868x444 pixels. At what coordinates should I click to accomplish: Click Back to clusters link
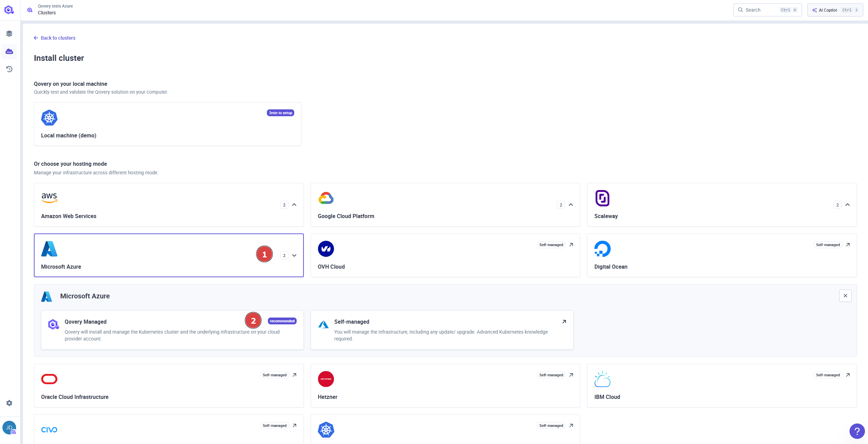point(54,38)
